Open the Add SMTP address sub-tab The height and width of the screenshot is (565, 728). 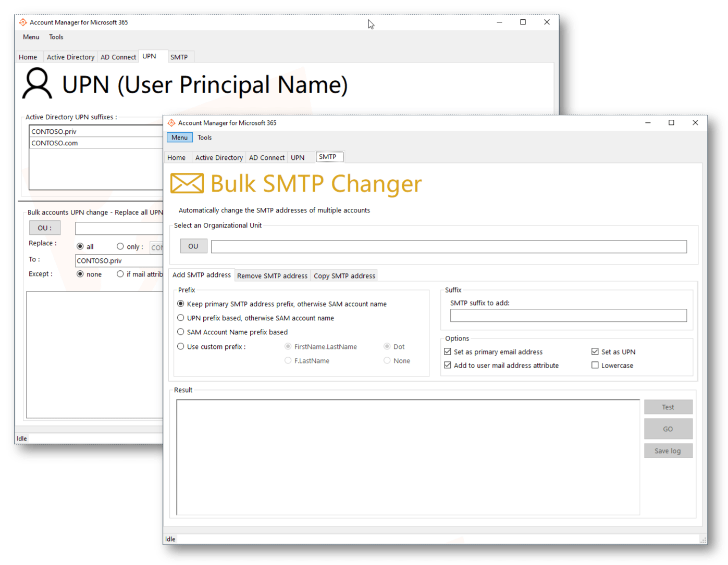(201, 275)
